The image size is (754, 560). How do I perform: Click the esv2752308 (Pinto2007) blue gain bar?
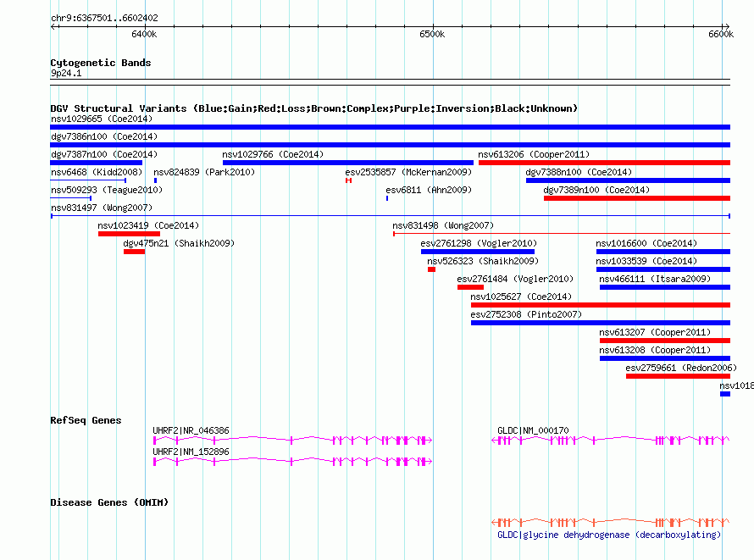tap(601, 323)
